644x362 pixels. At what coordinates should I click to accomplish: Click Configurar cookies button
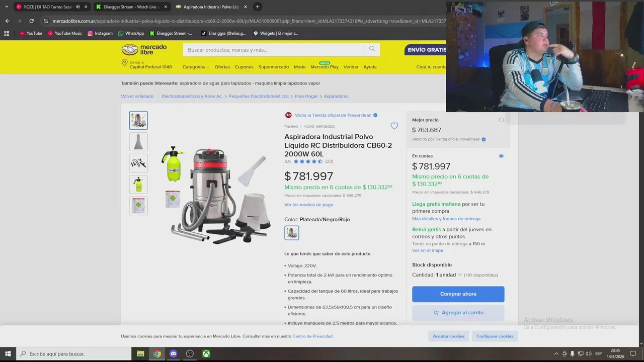tap(495, 336)
